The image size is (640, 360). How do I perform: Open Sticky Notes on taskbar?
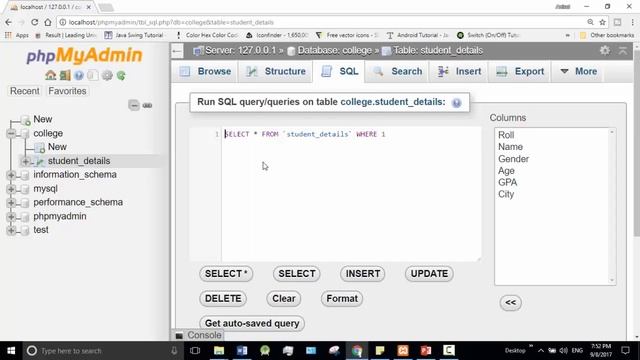(380, 351)
